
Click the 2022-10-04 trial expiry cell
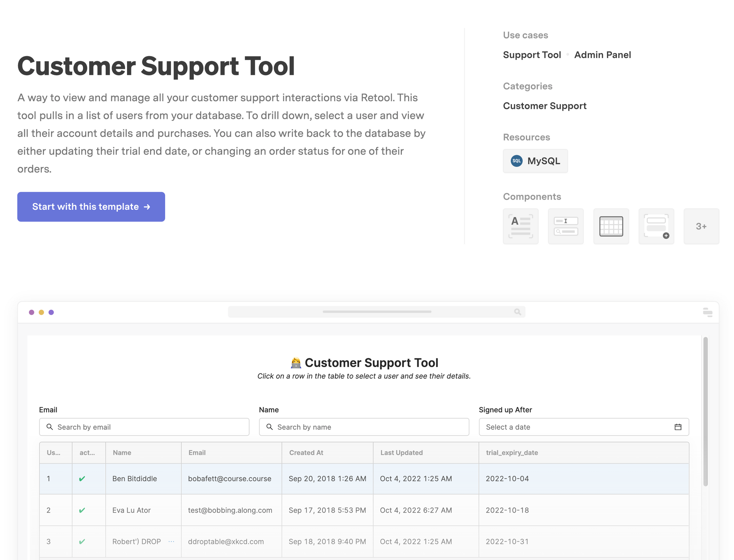[x=584, y=479]
